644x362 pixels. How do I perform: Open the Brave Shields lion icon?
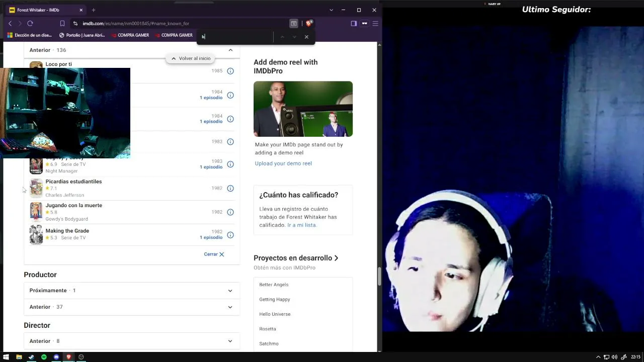(309, 23)
